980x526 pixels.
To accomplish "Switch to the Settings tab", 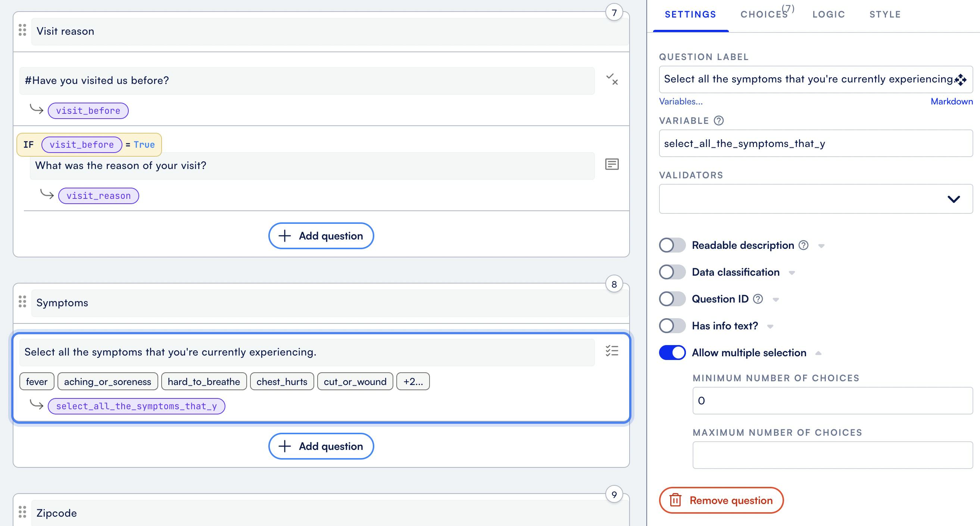I will coord(690,15).
